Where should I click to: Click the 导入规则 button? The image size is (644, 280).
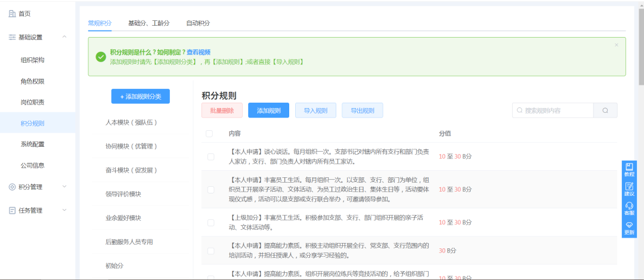[x=316, y=110]
